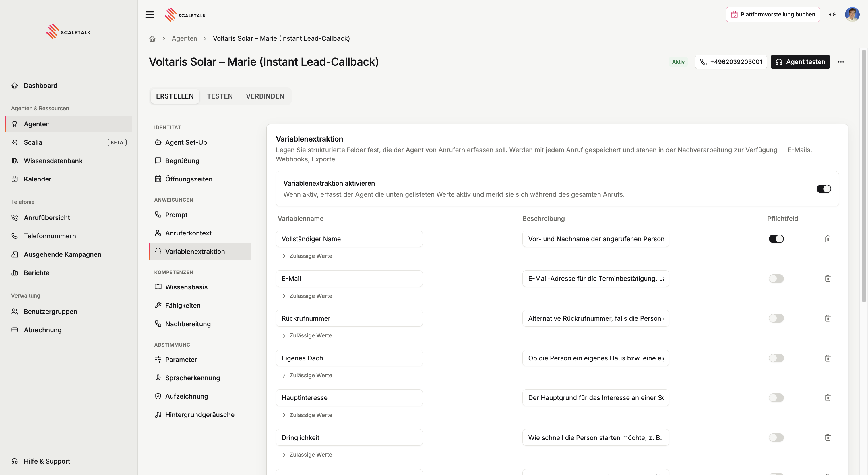Enable Pflichtfeld for Eigenes Dach
Image resolution: width=868 pixels, height=475 pixels.
[776, 358]
